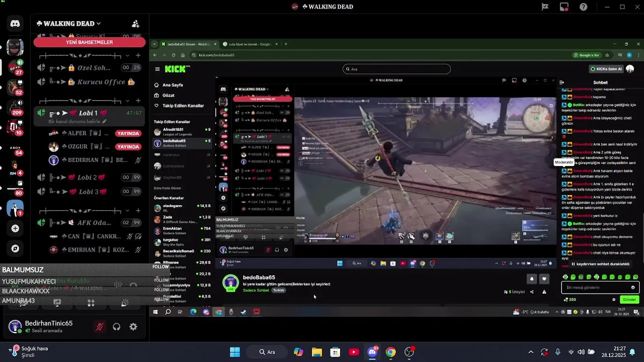Toggle stream notification bell
This screenshot has height=362, width=644.
coord(532,279)
